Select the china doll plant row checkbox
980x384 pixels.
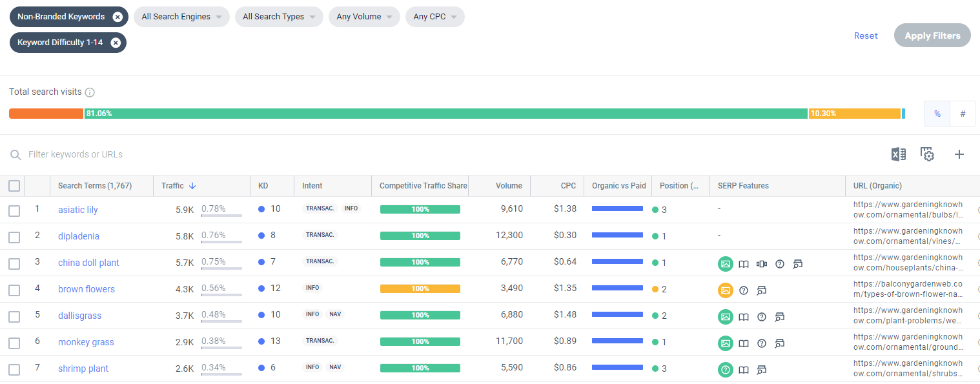pyautogui.click(x=14, y=263)
